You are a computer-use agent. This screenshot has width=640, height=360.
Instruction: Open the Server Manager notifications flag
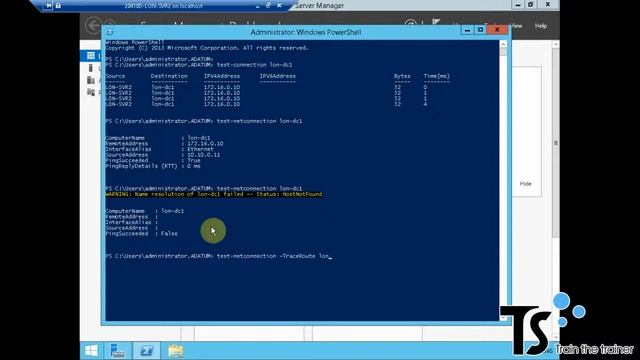tap(436, 23)
